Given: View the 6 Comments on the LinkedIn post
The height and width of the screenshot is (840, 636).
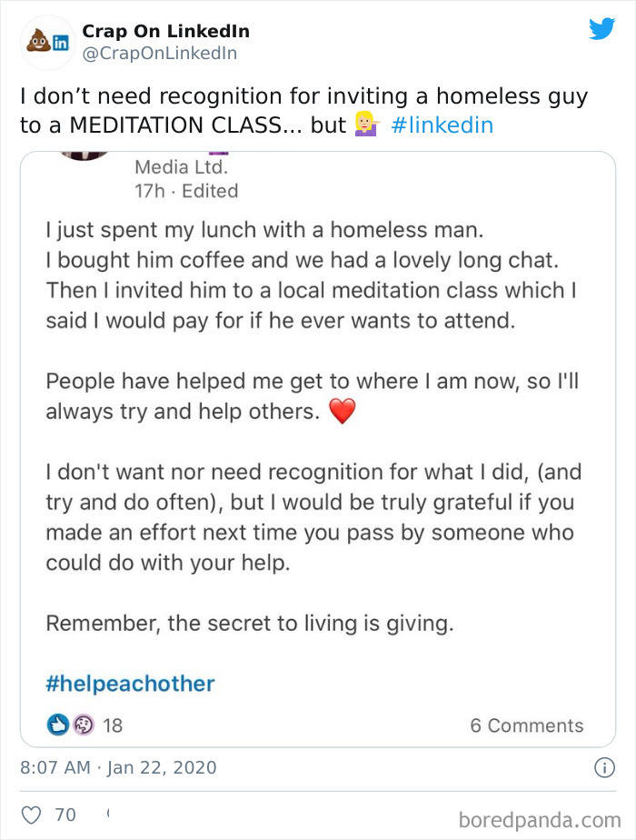Looking at the screenshot, I should click(527, 725).
